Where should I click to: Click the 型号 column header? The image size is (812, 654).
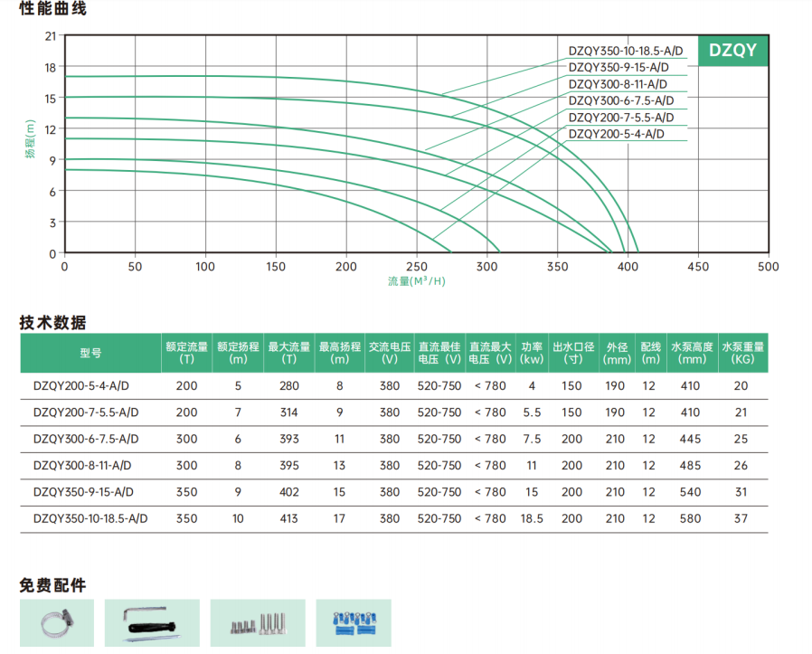tap(90, 353)
